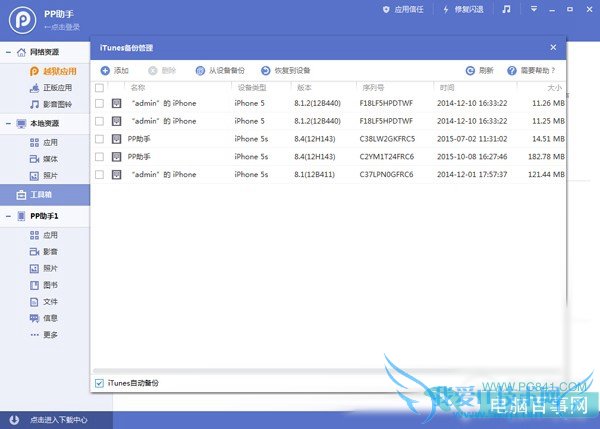
Task: Select 应用 under PP助手1 device
Action: [x=44, y=235]
